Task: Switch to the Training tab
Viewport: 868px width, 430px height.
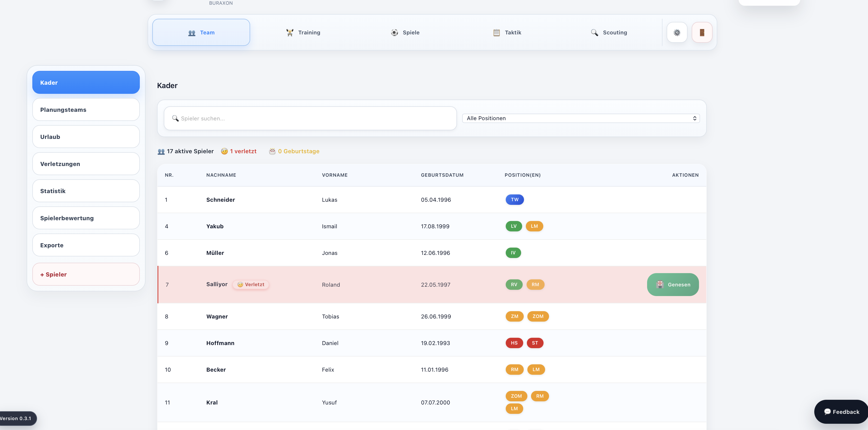Action: click(x=303, y=32)
